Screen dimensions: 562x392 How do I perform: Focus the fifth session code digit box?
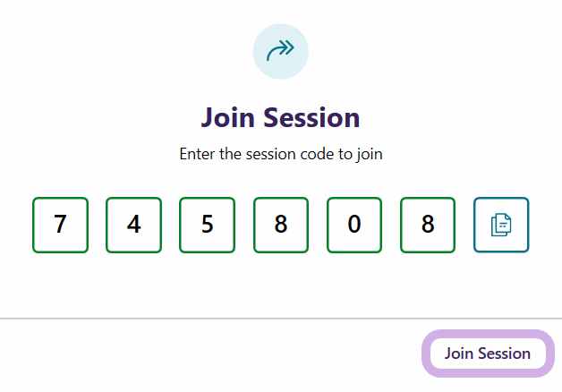(x=354, y=225)
